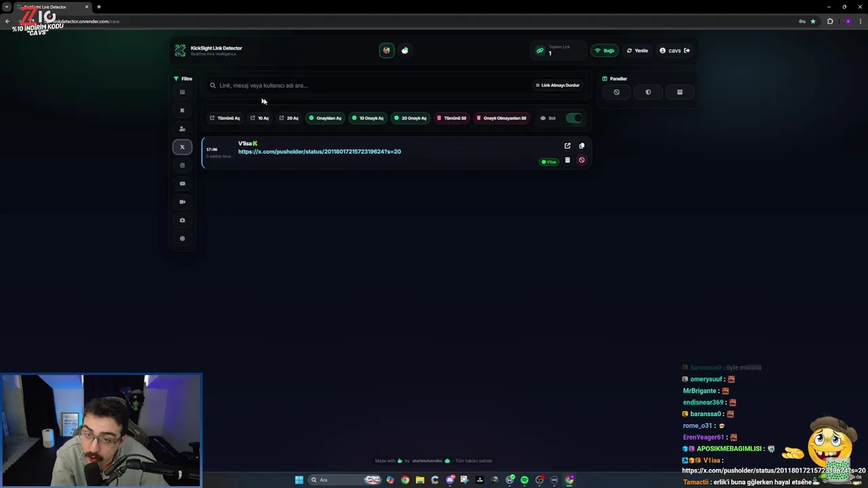Click the 10 Onaylı Aç button
The image size is (868, 488).
pyautogui.click(x=368, y=118)
